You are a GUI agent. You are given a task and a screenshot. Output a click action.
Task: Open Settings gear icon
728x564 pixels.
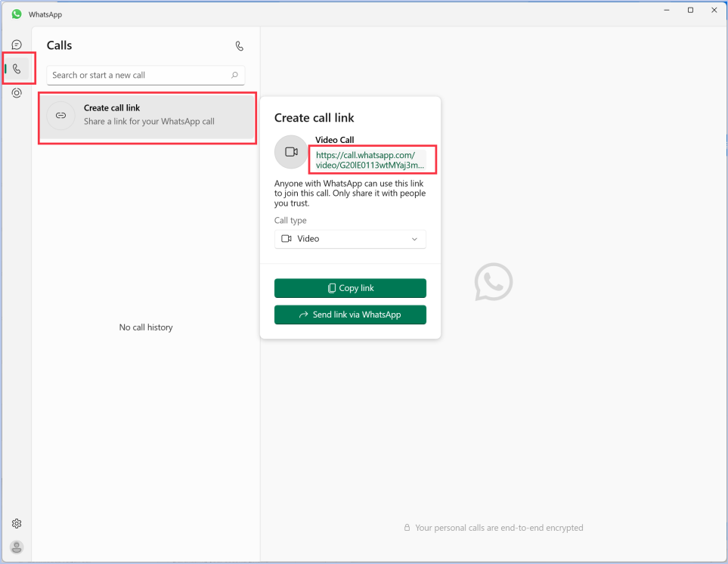(17, 523)
